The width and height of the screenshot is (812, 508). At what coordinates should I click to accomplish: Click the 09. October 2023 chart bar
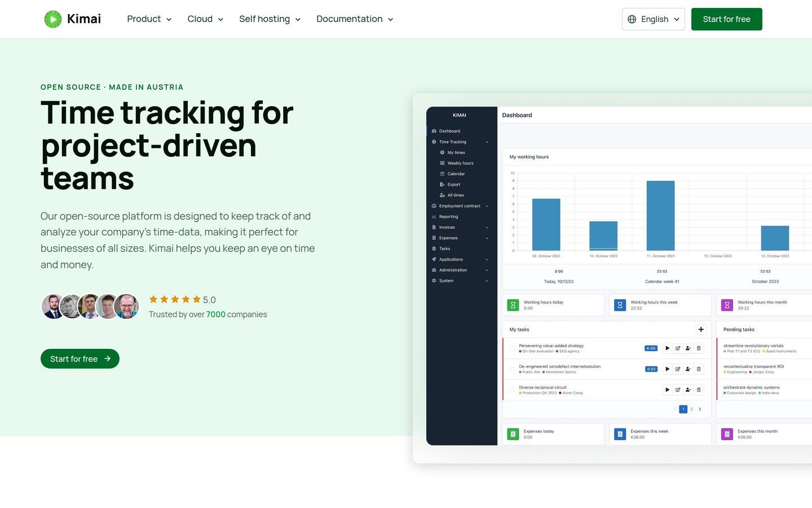coord(546,225)
